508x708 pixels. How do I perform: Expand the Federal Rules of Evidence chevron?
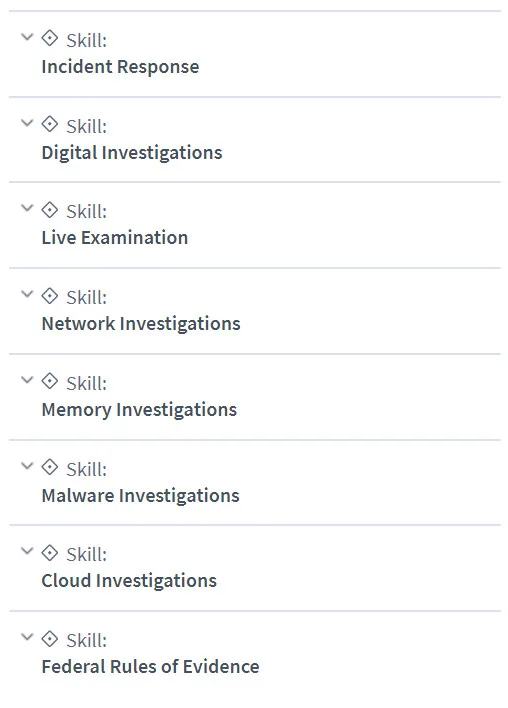point(28,637)
